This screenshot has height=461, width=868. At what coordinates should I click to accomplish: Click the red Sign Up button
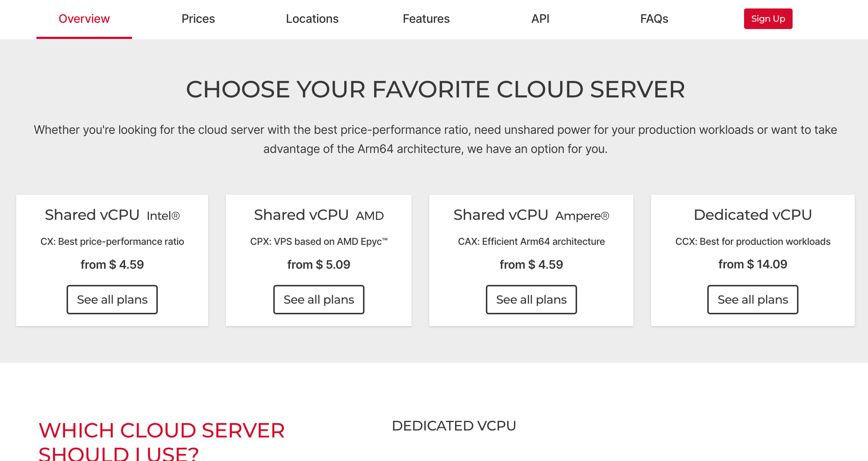pos(768,19)
